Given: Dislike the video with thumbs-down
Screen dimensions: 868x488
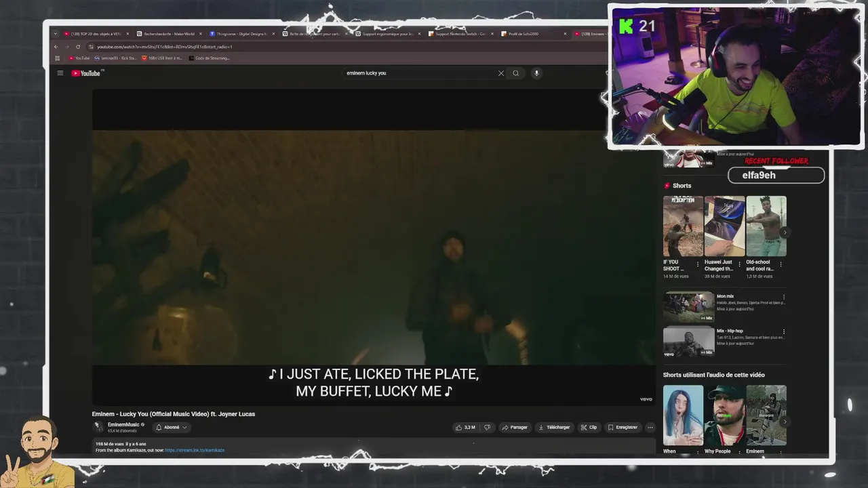Looking at the screenshot, I should pyautogui.click(x=487, y=428).
